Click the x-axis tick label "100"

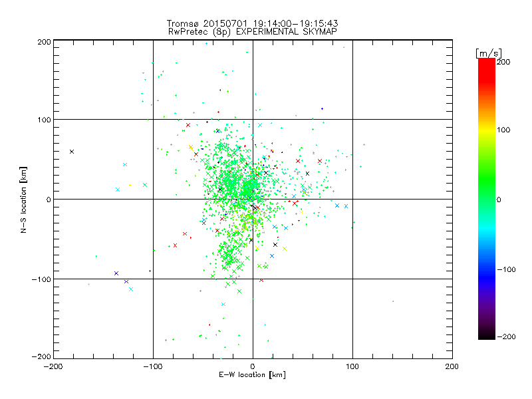point(352,366)
